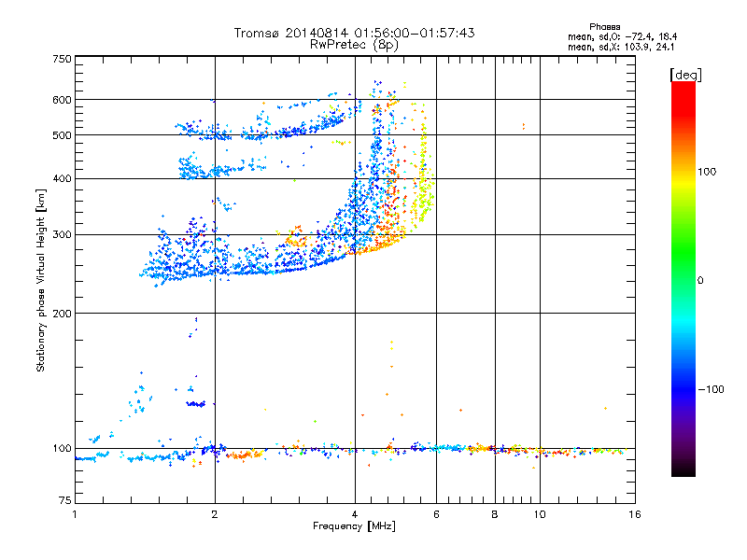This screenshot has height=560, width=747.
Task: Click the 'Frequency [MHz]' axis label
Action: [x=354, y=526]
